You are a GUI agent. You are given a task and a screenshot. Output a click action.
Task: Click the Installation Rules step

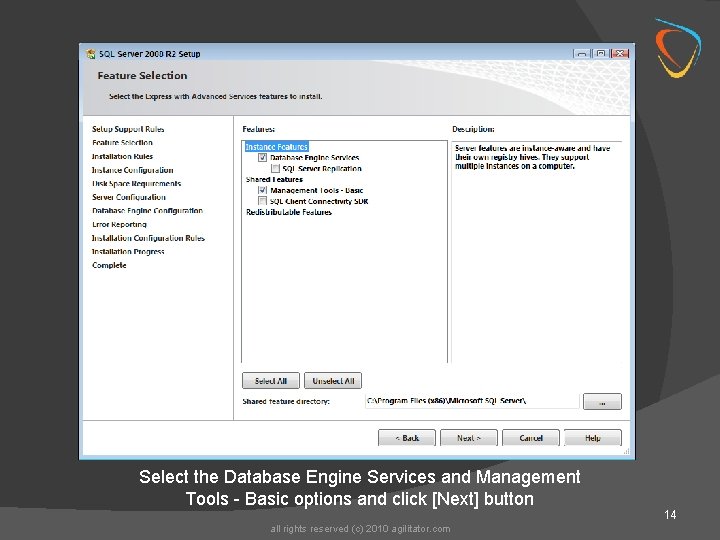click(122, 156)
